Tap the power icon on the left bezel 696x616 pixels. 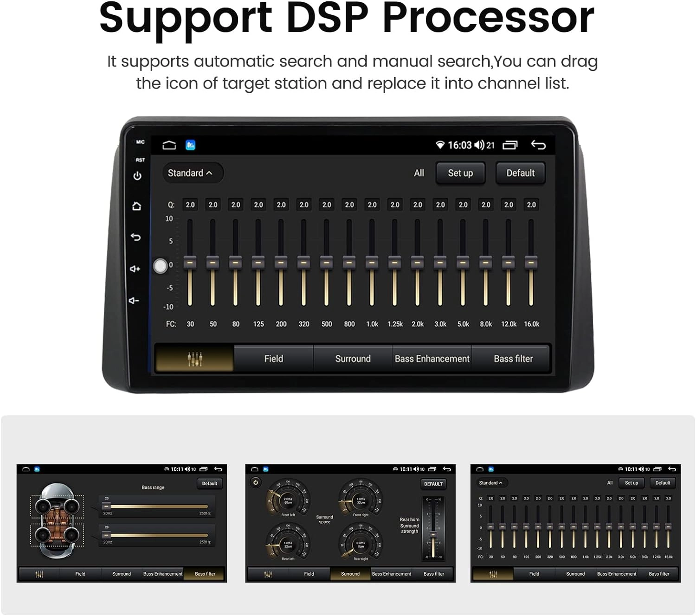click(x=137, y=176)
